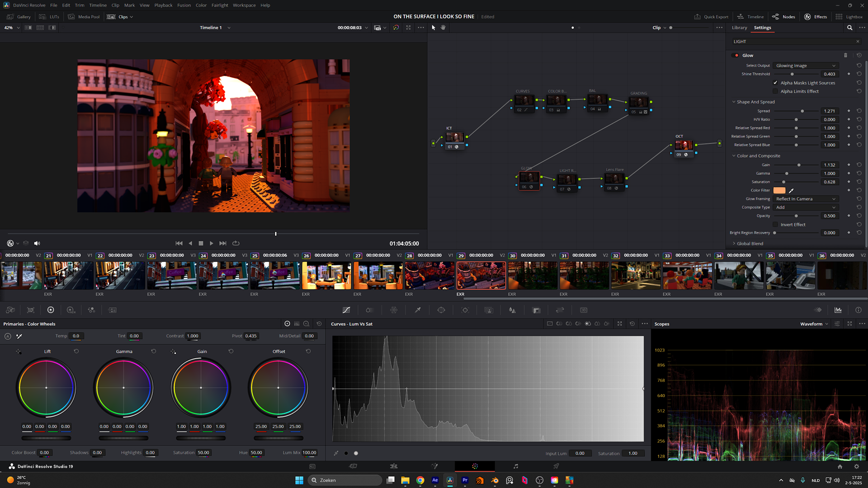Click the Color Filter eyedropper icon
Screen dimensions: 868x488
click(791, 191)
